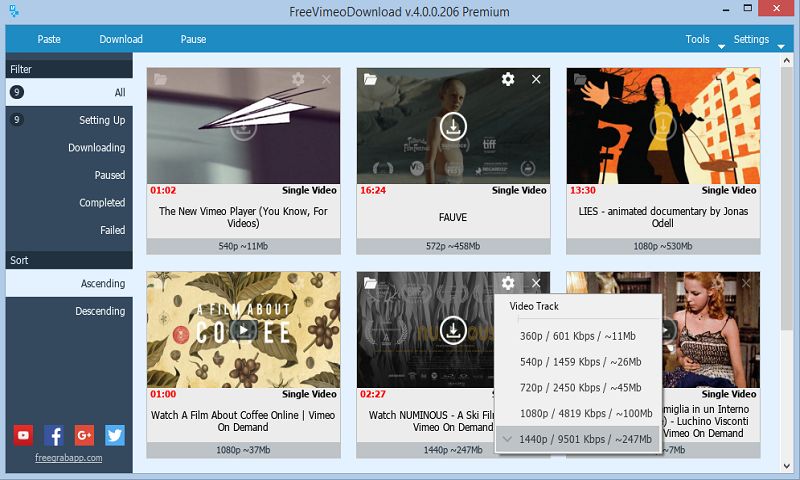Open folder icon on New Vimeo Player card
Image resolution: width=800 pixels, height=480 pixels.
[x=161, y=79]
